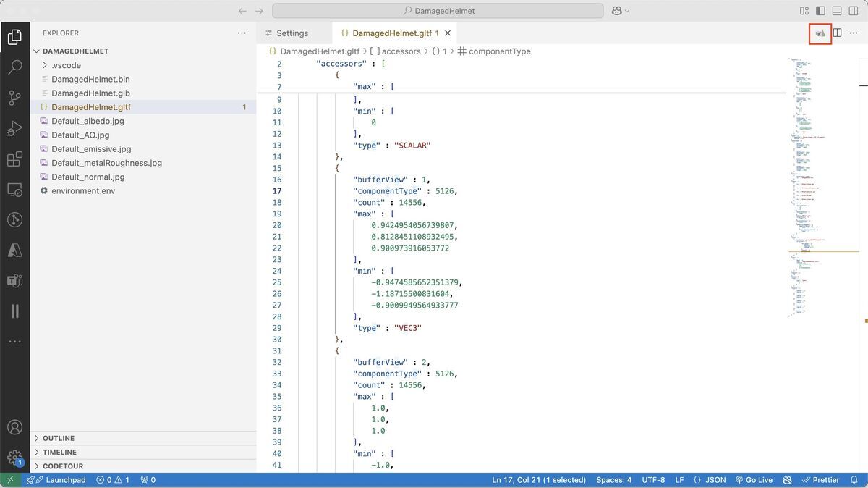Go back in navigation history
The image size is (868, 488).
[x=242, y=11]
